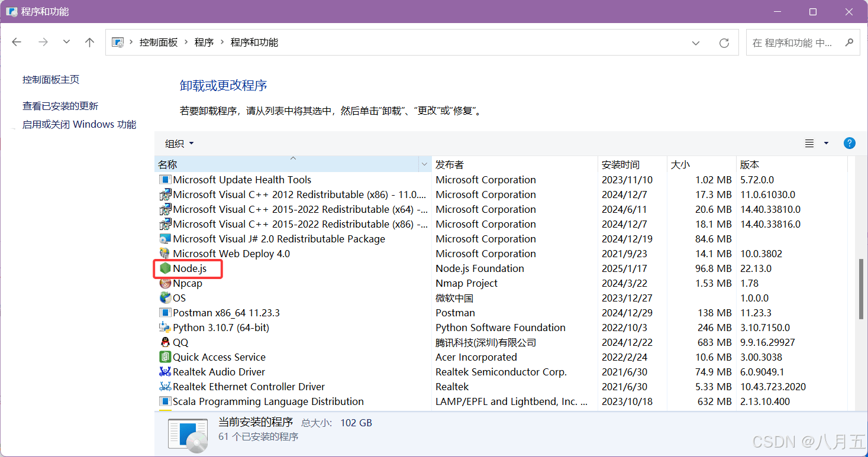Viewport: 868px width, 457px height.
Task: Click the program list scrollbar thumb
Action: [x=862, y=290]
